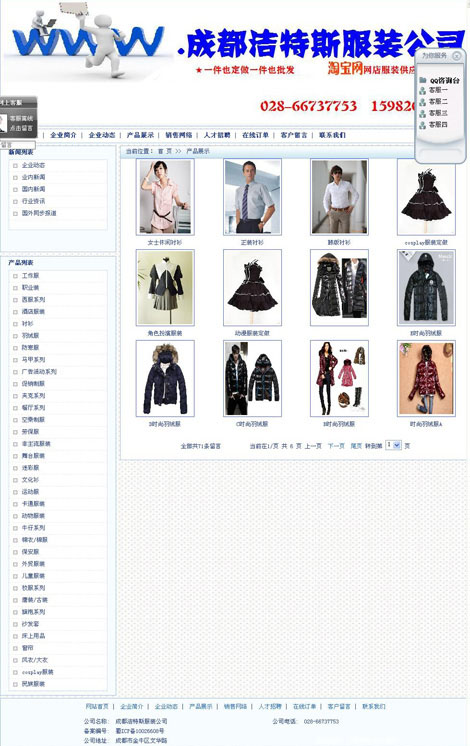Viewport: 470px width, 746px height.
Task: Close the floating QQ service panel
Action: point(457,56)
